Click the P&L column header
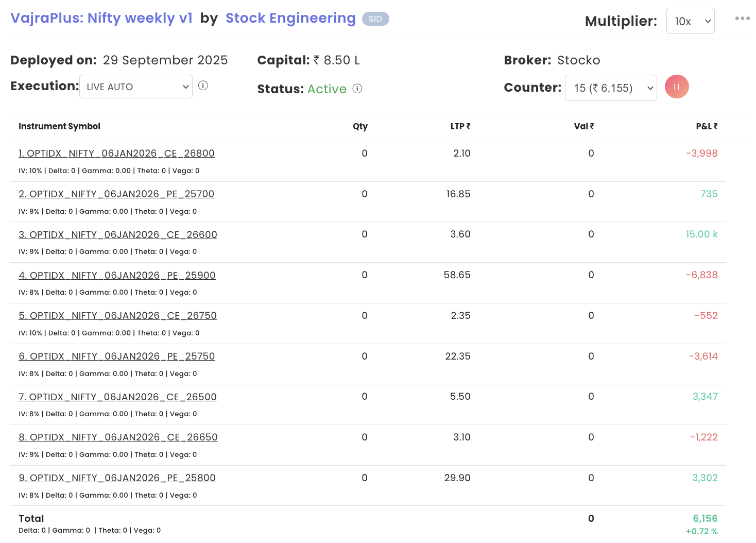This screenshot has width=756, height=543. pyautogui.click(x=706, y=127)
